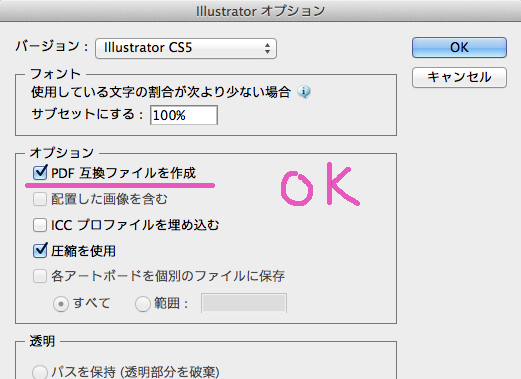Open the バージョン Illustrator CS5 dropdown
This screenshot has width=521, height=379.
(186, 48)
